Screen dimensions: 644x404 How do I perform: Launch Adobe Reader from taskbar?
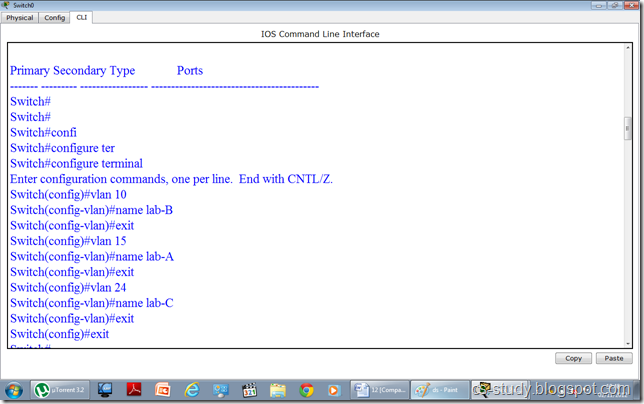134,390
